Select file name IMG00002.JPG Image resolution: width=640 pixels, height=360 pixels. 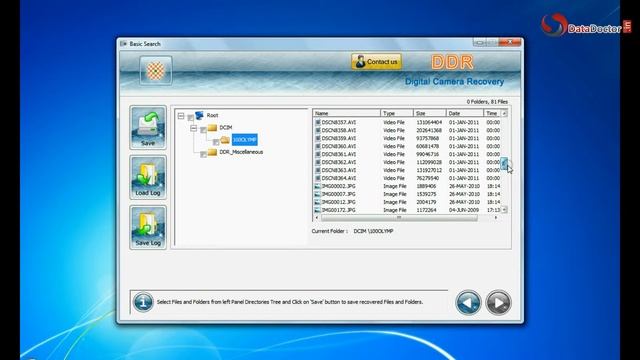(x=338, y=186)
